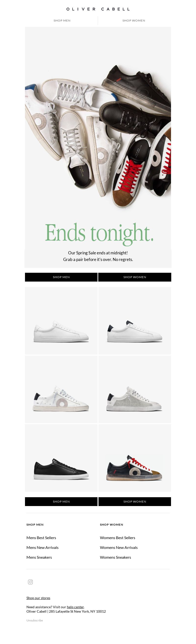View the all-black leather sneaker
The height and width of the screenshot is (644, 196).
click(61, 458)
